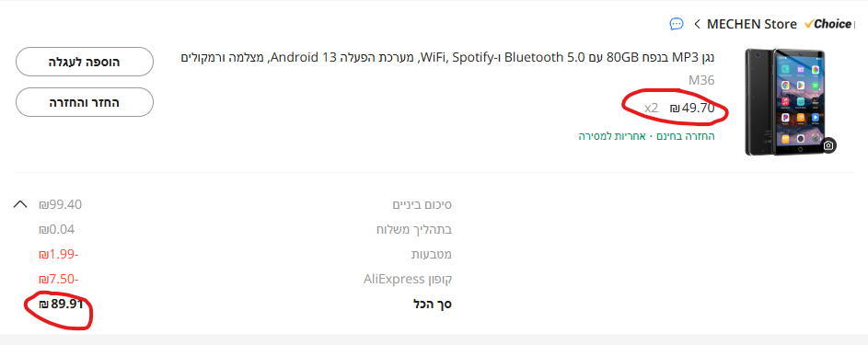Collapse the order summary caret
The image size is (868, 345).
click(x=20, y=204)
